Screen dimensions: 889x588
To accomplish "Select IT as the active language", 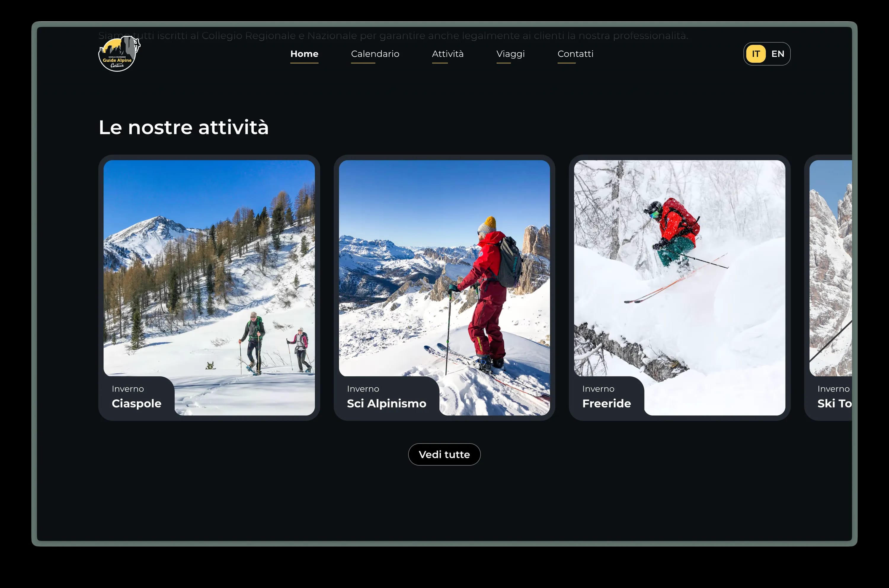I will pos(756,54).
